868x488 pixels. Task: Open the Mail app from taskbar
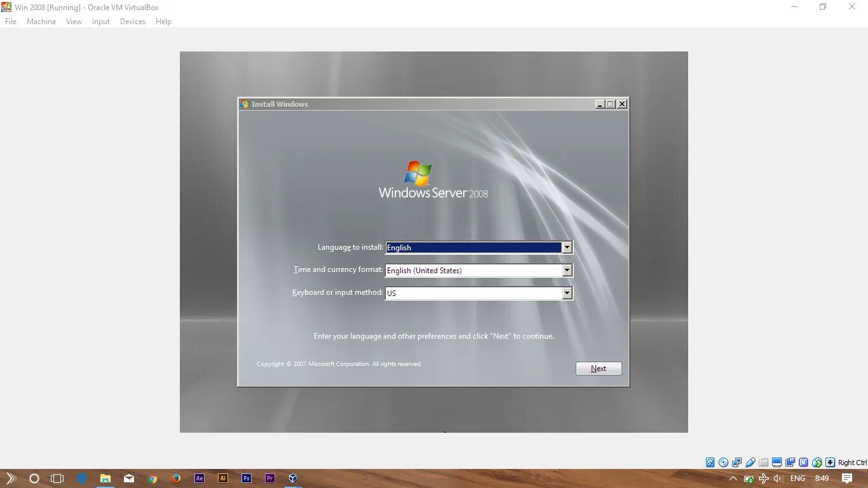(129, 478)
